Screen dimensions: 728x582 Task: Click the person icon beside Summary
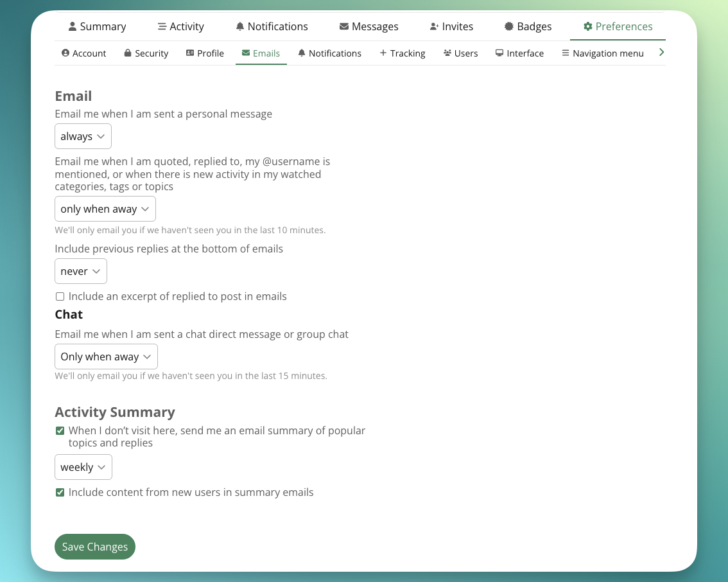pos(73,26)
